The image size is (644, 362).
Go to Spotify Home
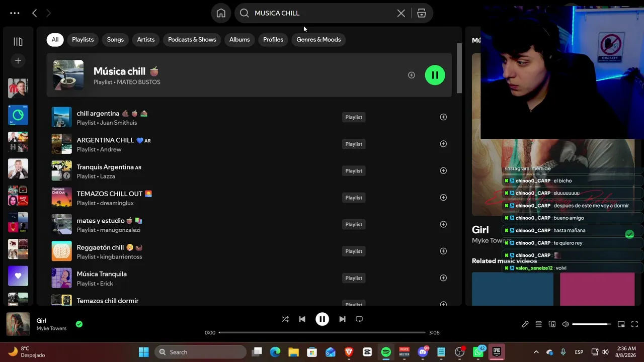(x=221, y=13)
